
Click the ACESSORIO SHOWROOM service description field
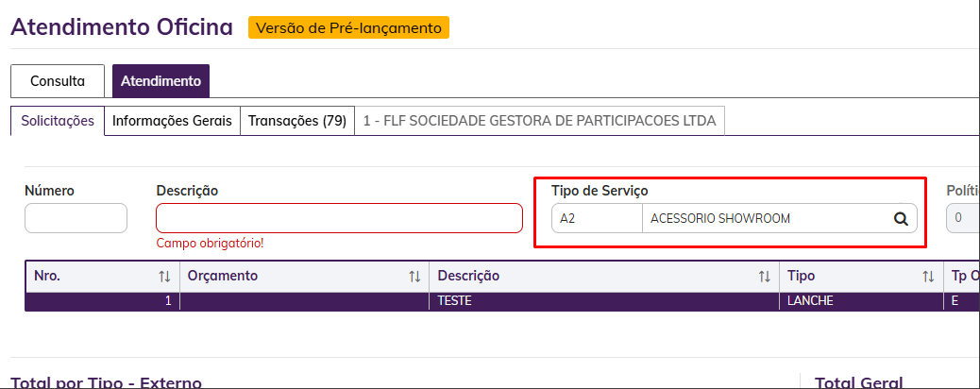[x=765, y=219]
